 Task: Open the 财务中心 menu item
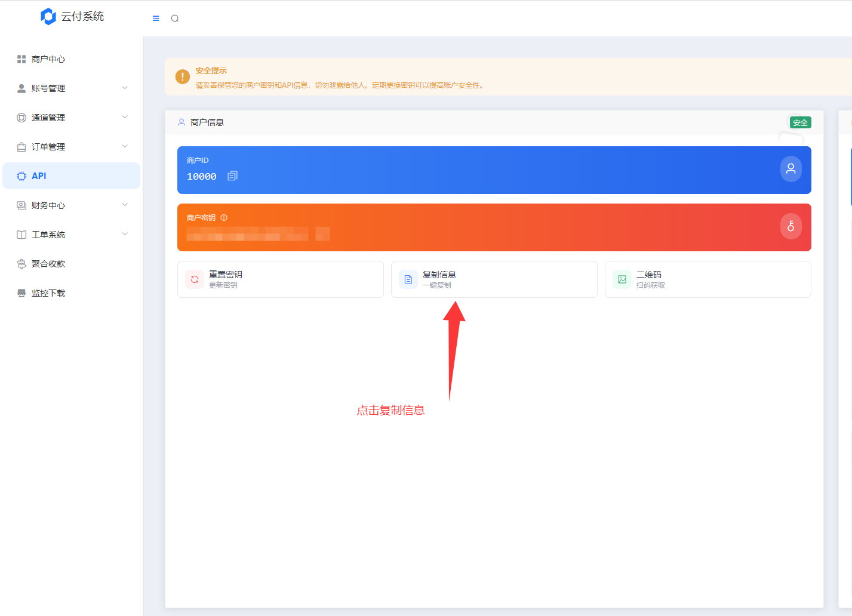72,205
